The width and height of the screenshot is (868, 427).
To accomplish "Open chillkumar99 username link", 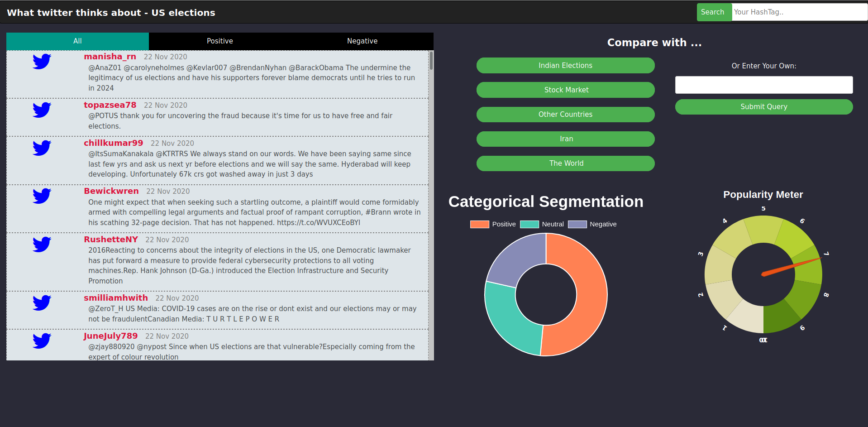I will pos(113,143).
